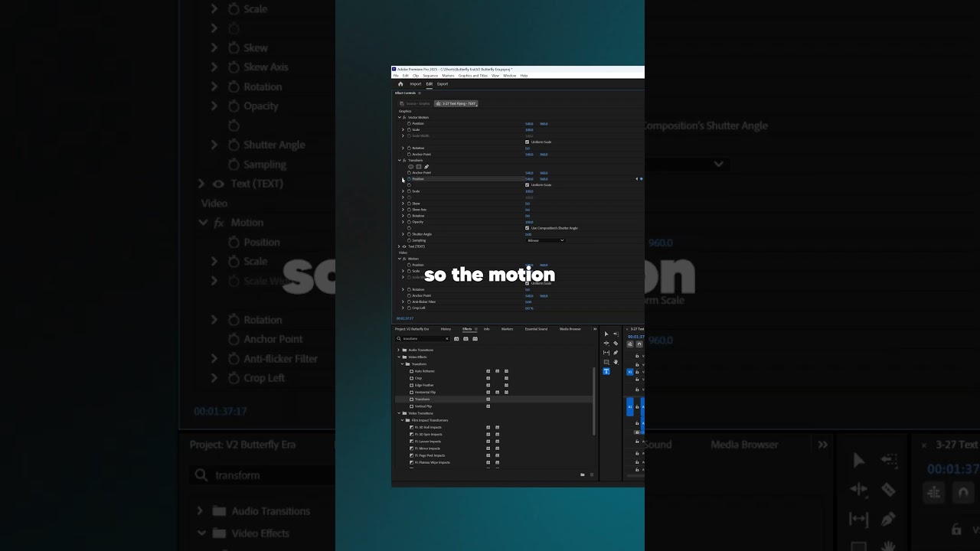Screen dimensions: 980x551
Task: Expand the Text (TEXT) group
Action: click(x=400, y=246)
